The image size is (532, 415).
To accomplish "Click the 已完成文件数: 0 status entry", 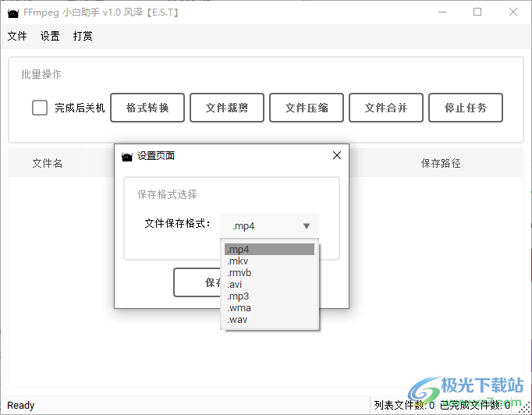I will click(474, 405).
